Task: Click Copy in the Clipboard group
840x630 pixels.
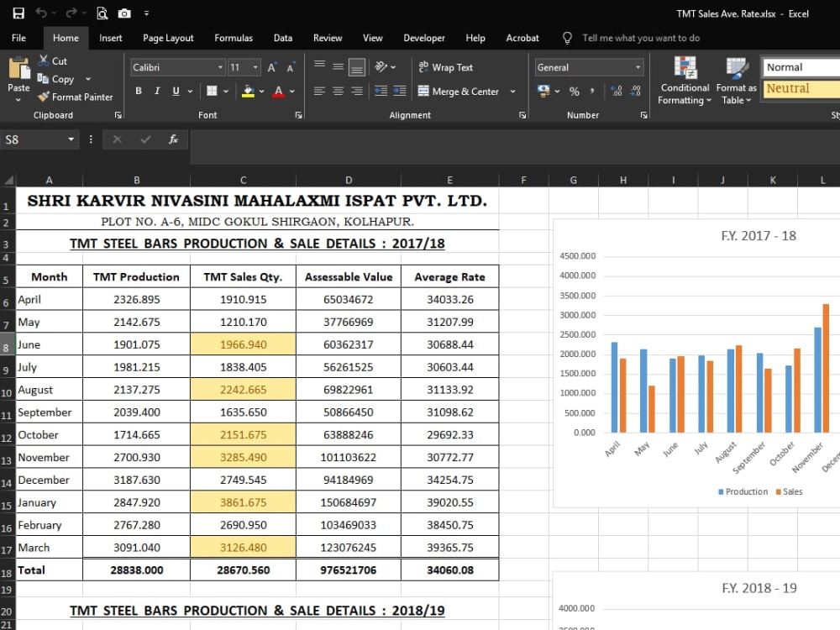Action: tap(55, 79)
